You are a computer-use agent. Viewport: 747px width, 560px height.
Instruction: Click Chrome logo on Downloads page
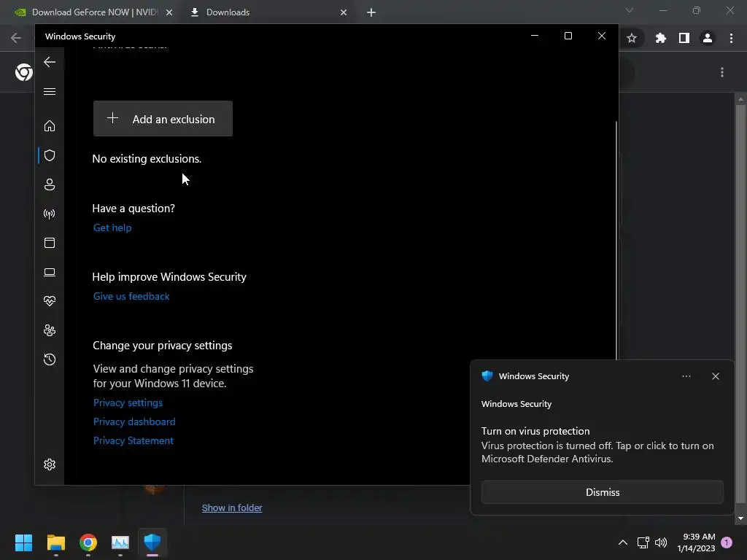tap(24, 72)
